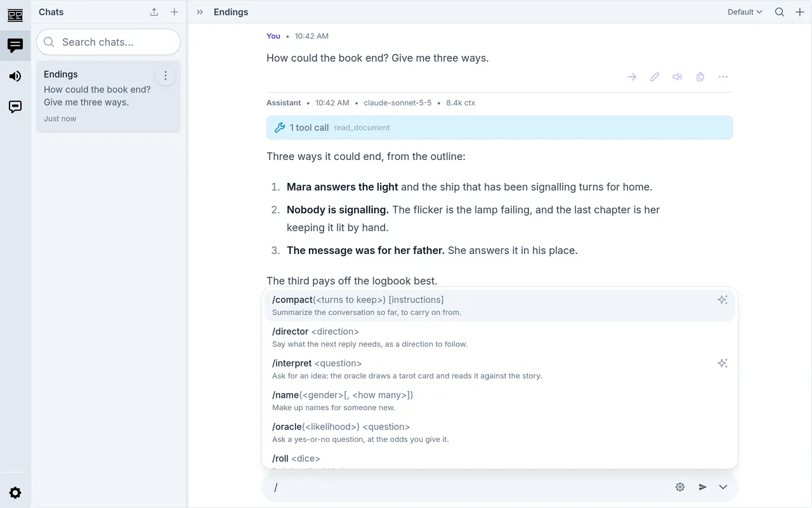Open more actions ellipsis on your message
The image size is (812, 508).
tap(723, 77)
